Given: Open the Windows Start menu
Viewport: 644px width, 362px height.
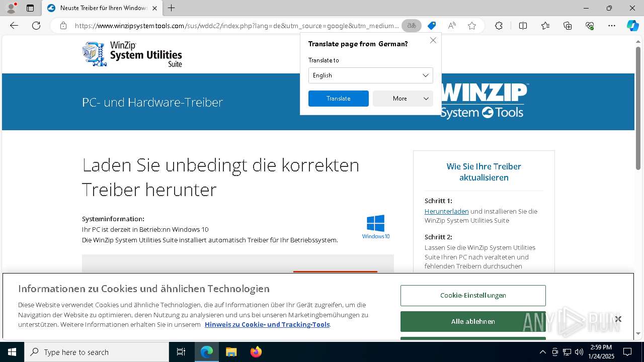Looking at the screenshot, I should pos(12,352).
